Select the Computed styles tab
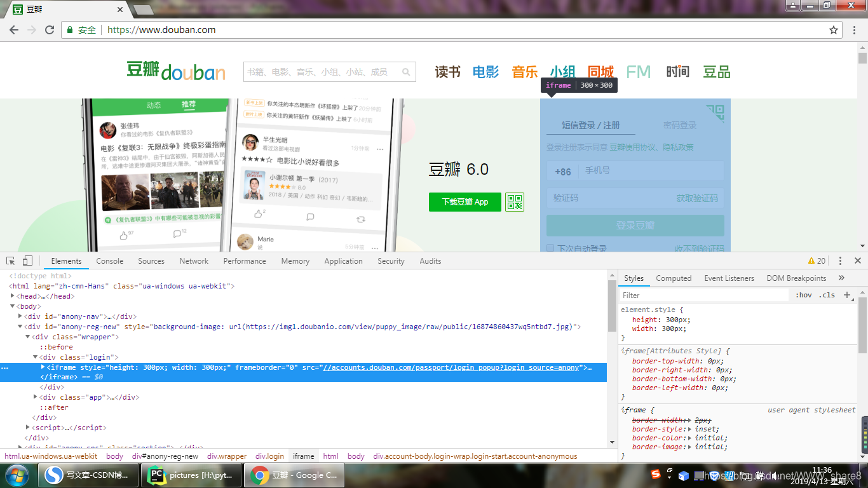This screenshot has width=868, height=488. [x=674, y=278]
